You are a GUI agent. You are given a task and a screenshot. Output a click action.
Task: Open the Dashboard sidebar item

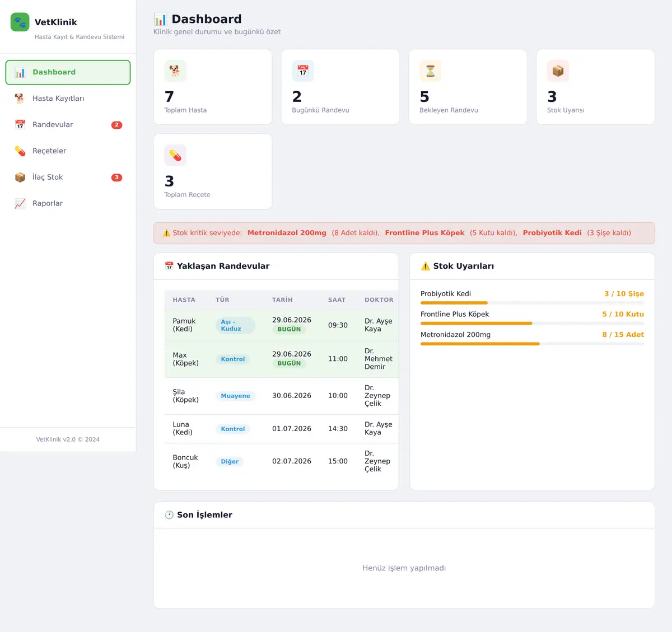68,72
